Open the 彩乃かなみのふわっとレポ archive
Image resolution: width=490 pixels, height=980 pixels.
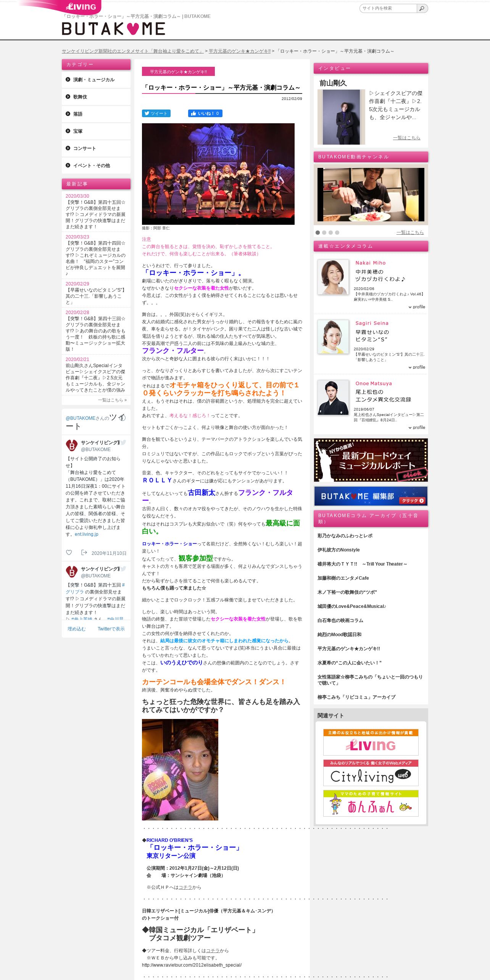(345, 536)
